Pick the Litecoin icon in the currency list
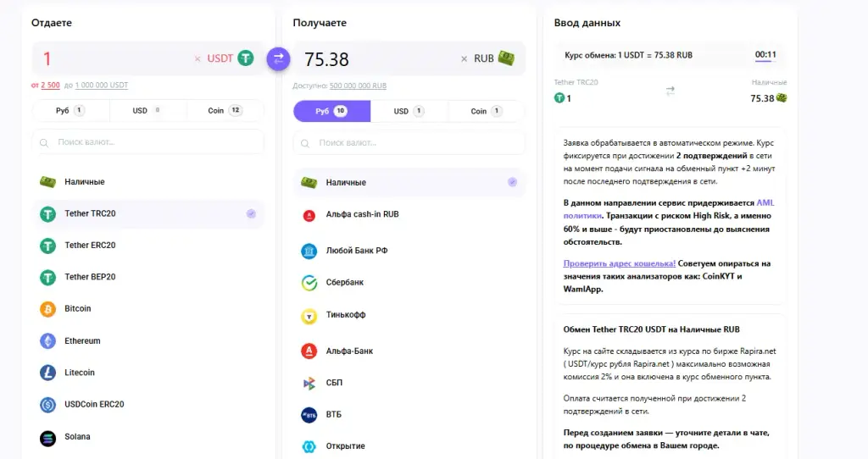The width and height of the screenshot is (868, 459). coord(47,373)
